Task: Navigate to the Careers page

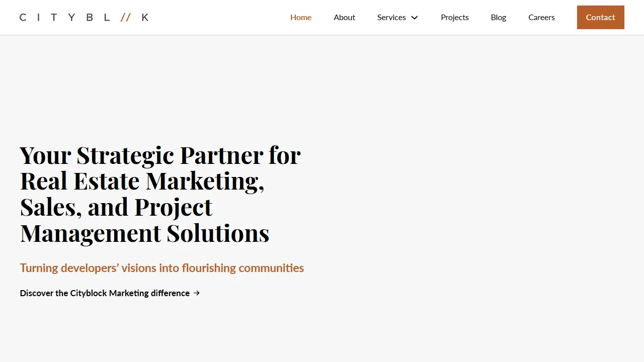Action: [x=541, y=17]
